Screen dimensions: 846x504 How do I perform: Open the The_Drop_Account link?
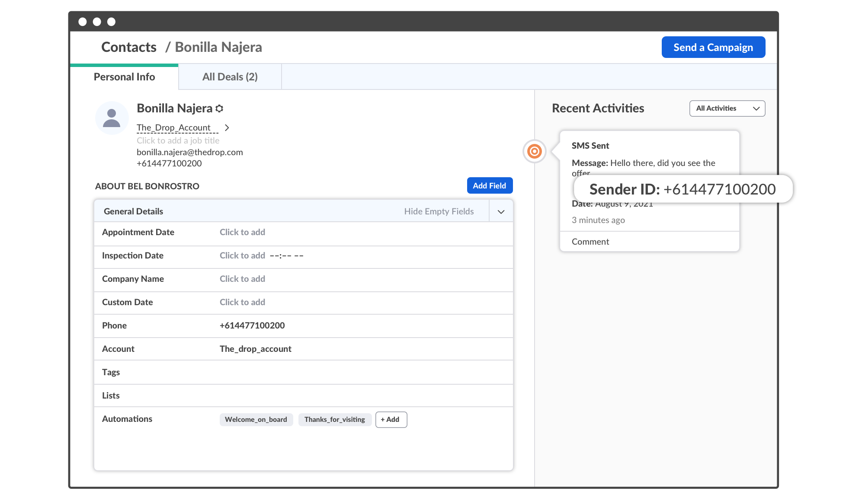point(173,128)
